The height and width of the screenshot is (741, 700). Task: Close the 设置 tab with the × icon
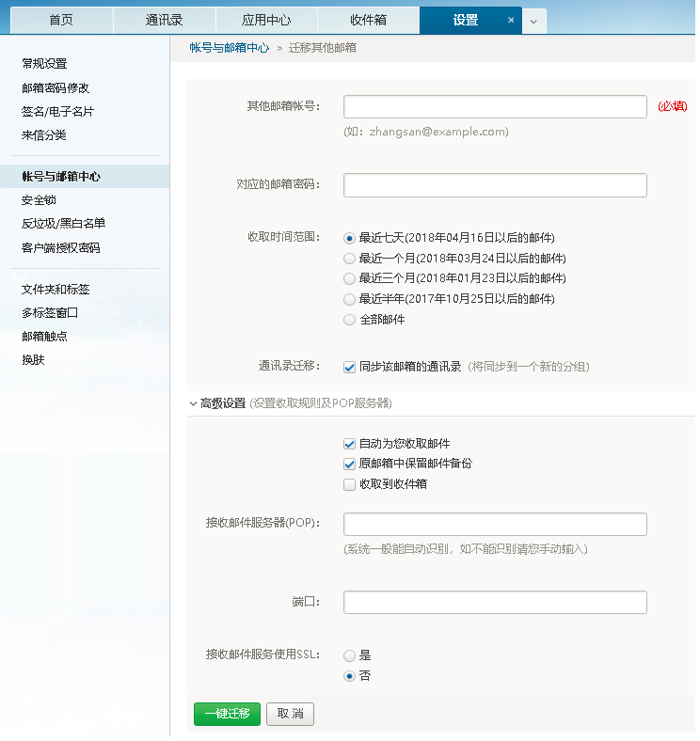pyautogui.click(x=511, y=20)
